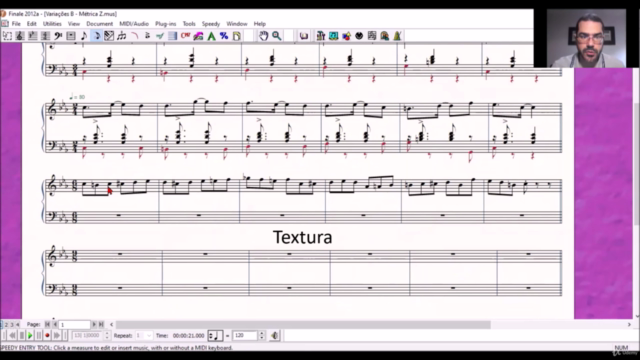Click the speaker playback settings icon
Image resolution: width=640 pixels, height=360 pixels.
(x=275, y=336)
